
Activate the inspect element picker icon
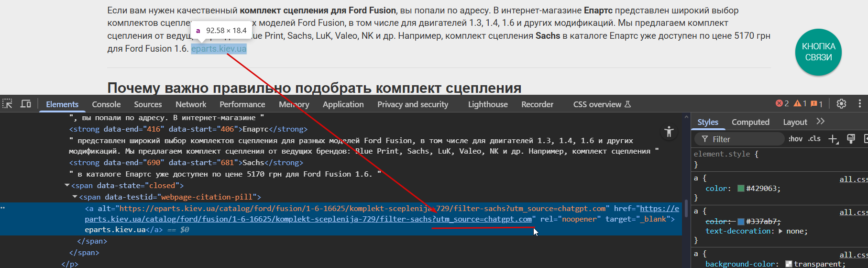click(8, 104)
